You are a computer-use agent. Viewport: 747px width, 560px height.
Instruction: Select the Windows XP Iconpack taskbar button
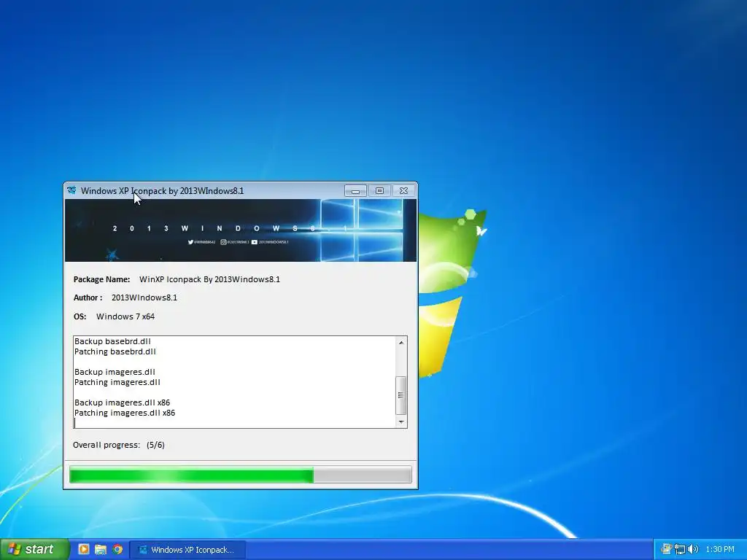tap(187, 550)
